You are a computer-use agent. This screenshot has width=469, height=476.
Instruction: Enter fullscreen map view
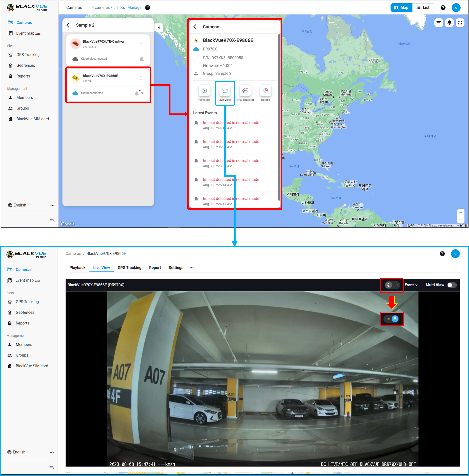click(x=460, y=23)
